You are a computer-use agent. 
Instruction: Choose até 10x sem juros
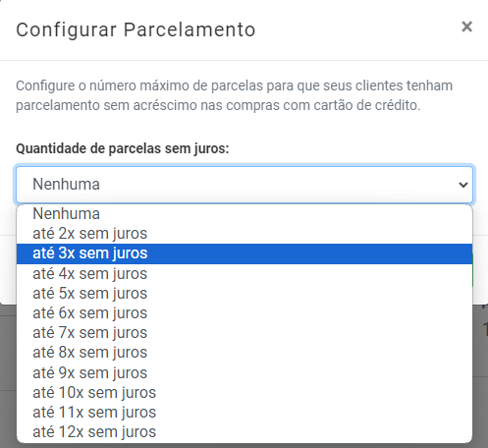tap(244, 393)
